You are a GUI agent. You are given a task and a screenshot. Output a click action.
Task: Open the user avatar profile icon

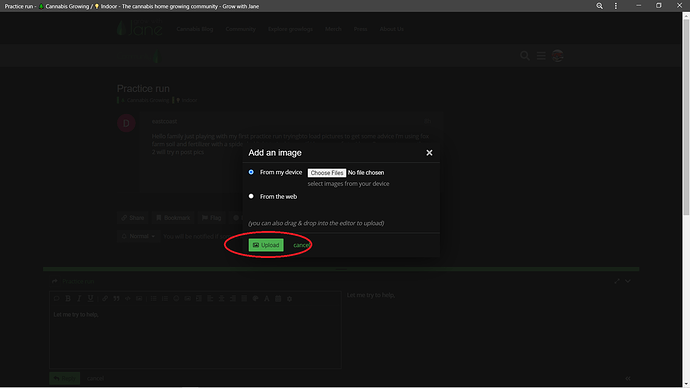pos(558,56)
